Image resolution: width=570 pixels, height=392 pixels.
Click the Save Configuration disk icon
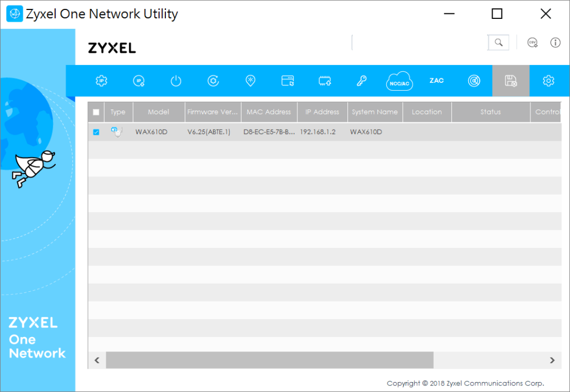[x=511, y=81]
